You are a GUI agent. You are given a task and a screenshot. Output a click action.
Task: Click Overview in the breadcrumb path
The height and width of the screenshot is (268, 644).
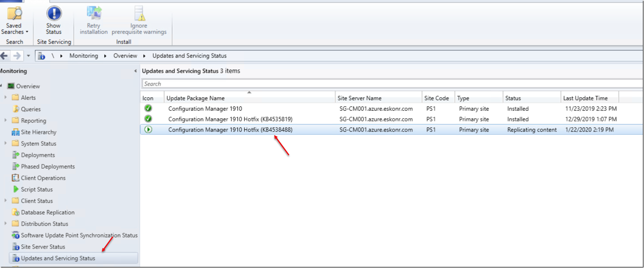pyautogui.click(x=125, y=56)
